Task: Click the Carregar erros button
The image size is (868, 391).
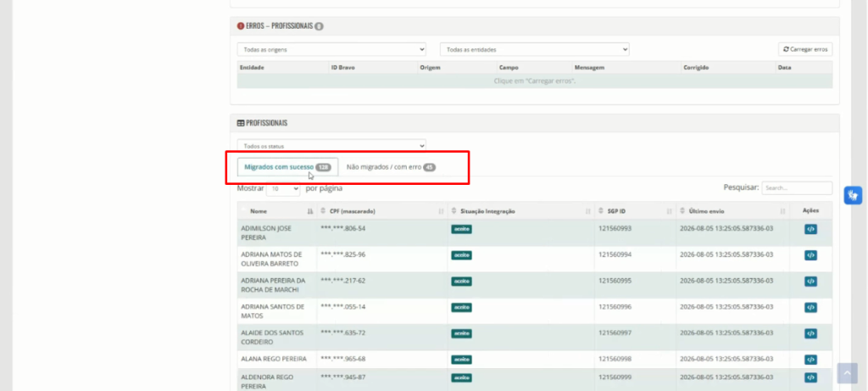Action: [805, 49]
